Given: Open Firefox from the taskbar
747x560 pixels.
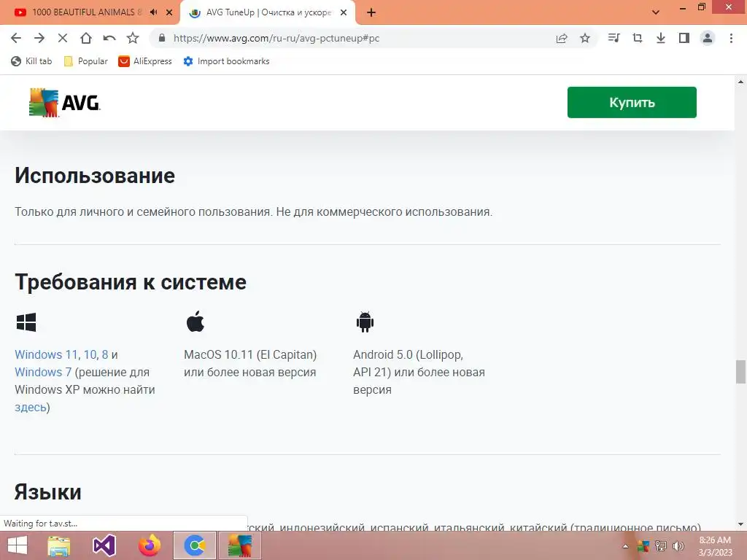Looking at the screenshot, I should tap(150, 545).
